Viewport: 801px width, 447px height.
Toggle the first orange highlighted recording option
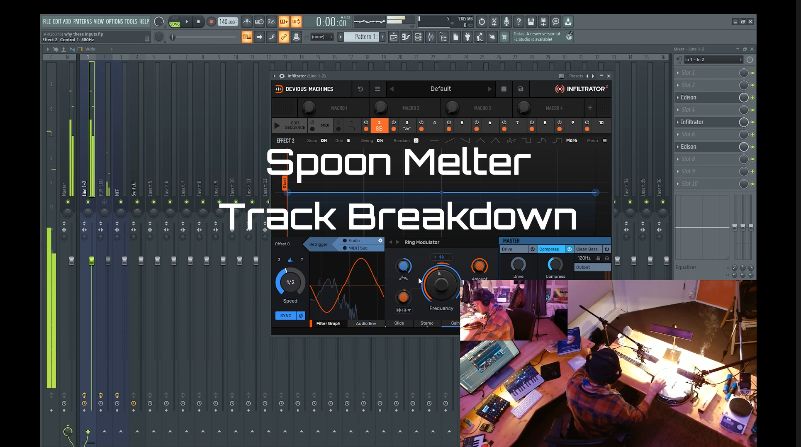[x=284, y=21]
